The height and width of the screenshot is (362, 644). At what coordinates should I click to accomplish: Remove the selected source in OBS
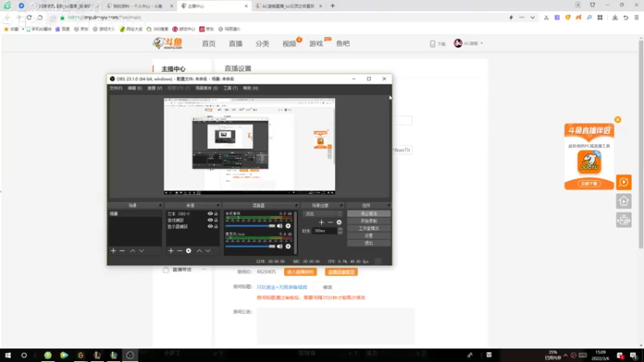point(180,251)
